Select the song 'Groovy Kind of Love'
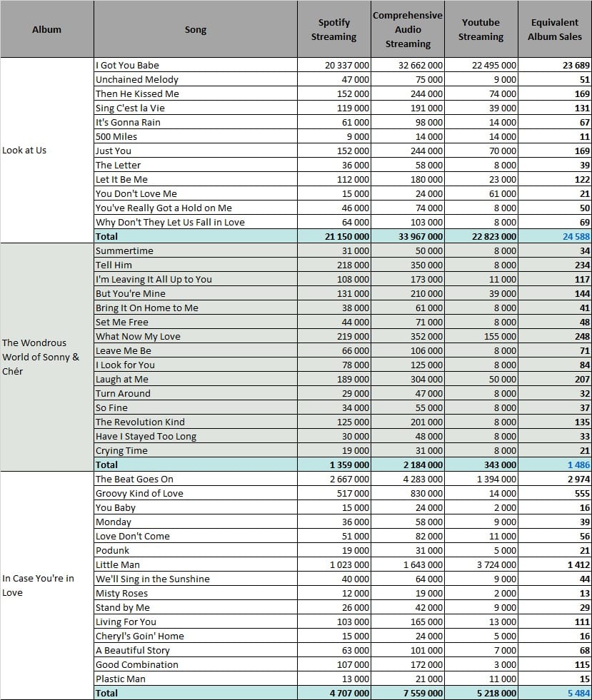Screen dimensions: 592x700 (x=139, y=494)
